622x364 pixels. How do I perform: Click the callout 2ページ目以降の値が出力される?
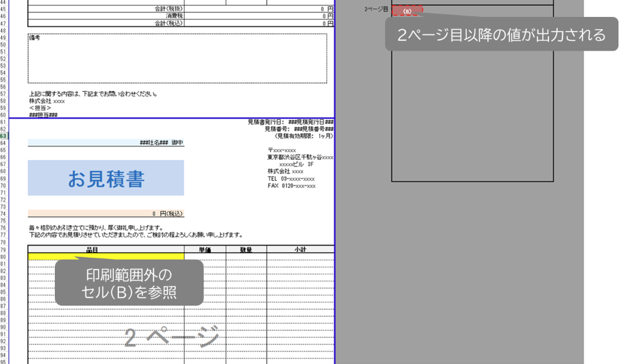(501, 34)
